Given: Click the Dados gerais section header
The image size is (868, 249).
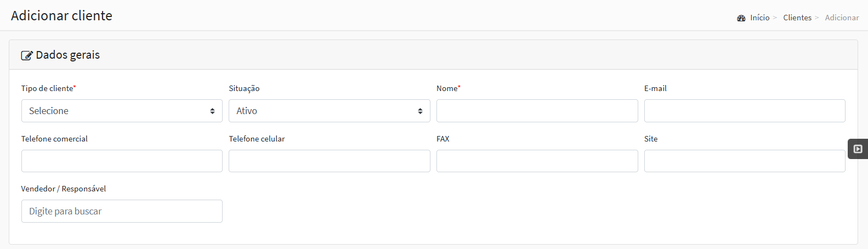Looking at the screenshot, I should pyautogui.click(x=68, y=55).
